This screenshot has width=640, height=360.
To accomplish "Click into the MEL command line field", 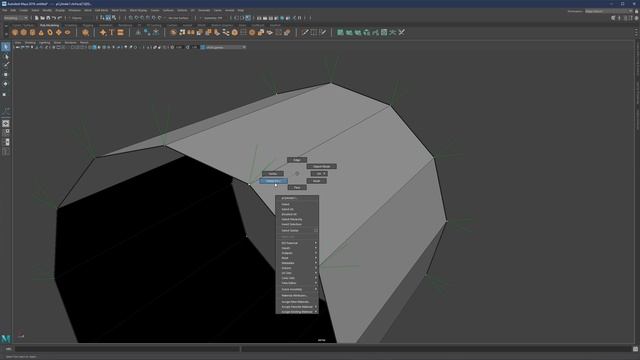I will (x=127, y=349).
